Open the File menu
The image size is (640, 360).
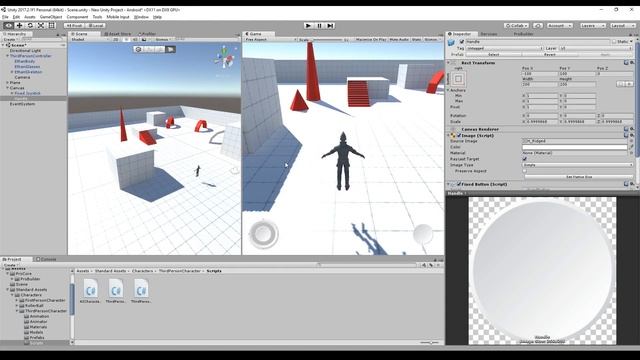5,17
